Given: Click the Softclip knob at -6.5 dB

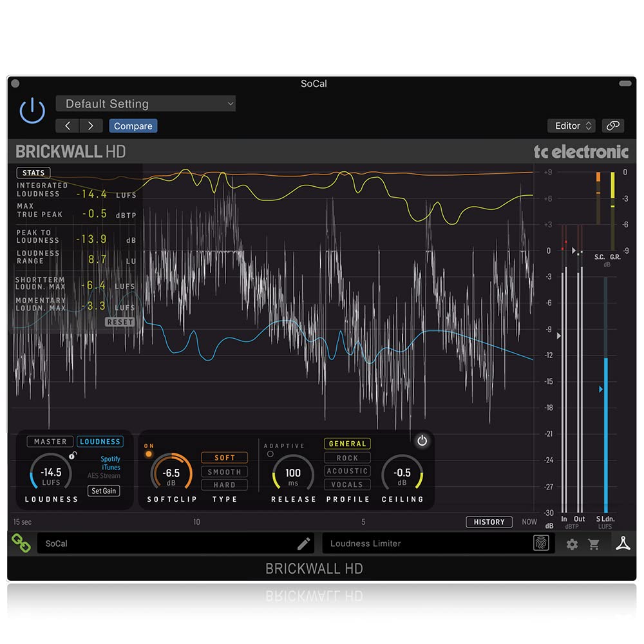Looking at the screenshot, I should (171, 473).
